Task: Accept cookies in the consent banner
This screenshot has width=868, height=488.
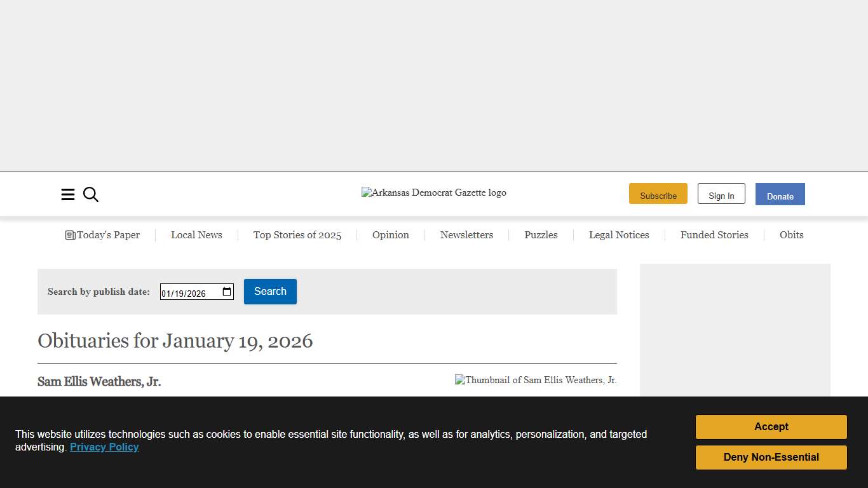Action: coord(771,427)
